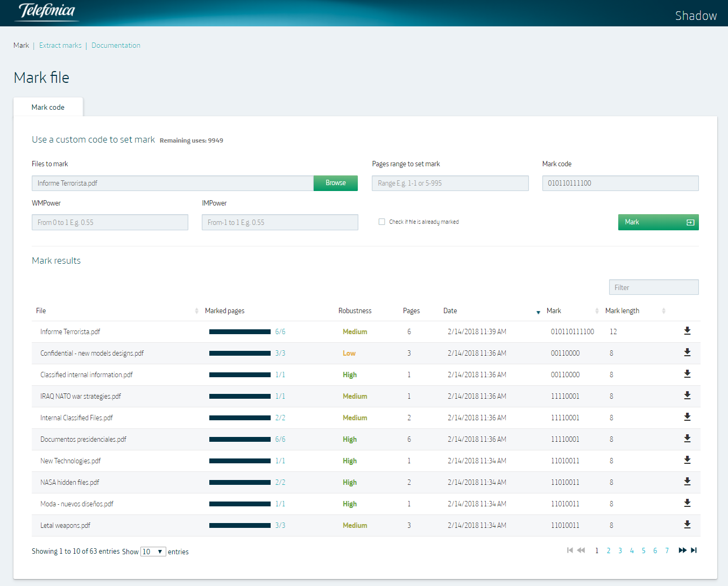
Task: Download New Technologies.pdf
Action: click(687, 460)
